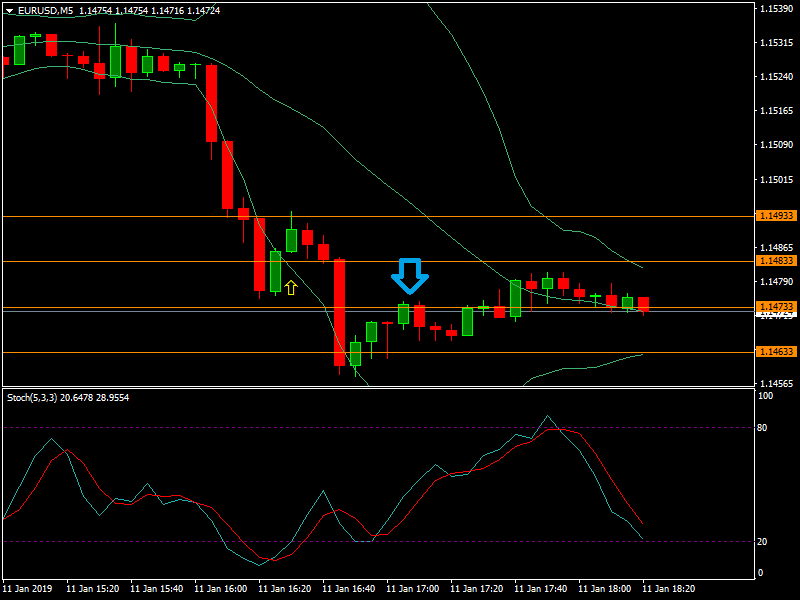Click the last red candle on the chart
Screen dimensions: 800x600
click(x=644, y=303)
